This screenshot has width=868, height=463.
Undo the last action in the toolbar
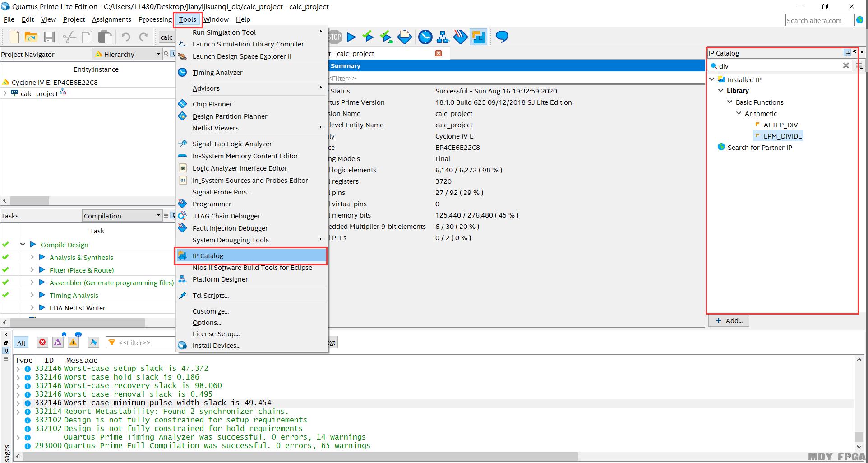pos(126,37)
